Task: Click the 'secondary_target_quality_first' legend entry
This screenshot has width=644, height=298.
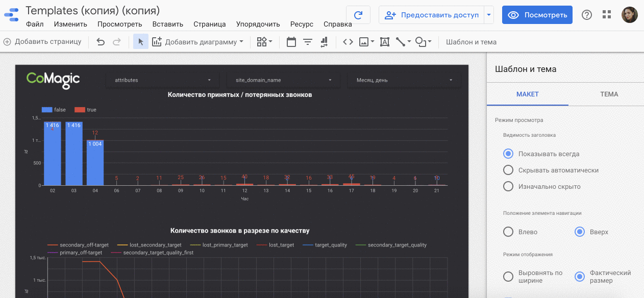Action: 152,253
